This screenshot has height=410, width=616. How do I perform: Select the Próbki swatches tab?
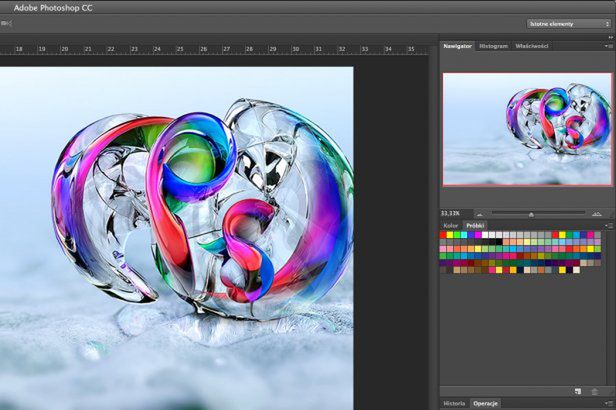coord(475,225)
